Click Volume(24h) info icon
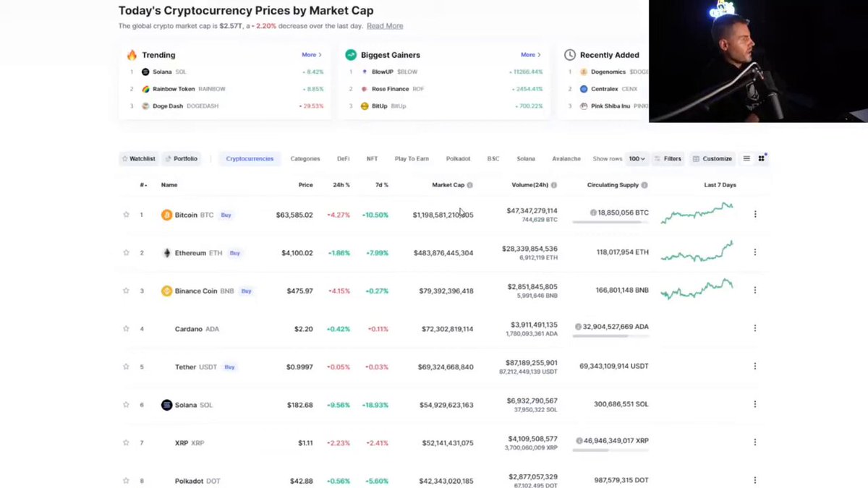Viewport: 868px width, 488px height. tap(553, 185)
